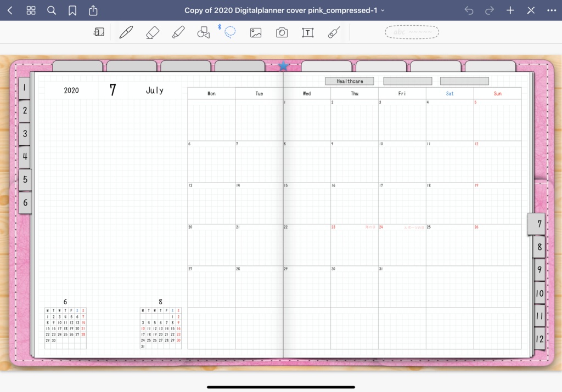Viewport: 562px width, 392px height.
Task: Click the Healthcare label
Action: click(350, 81)
